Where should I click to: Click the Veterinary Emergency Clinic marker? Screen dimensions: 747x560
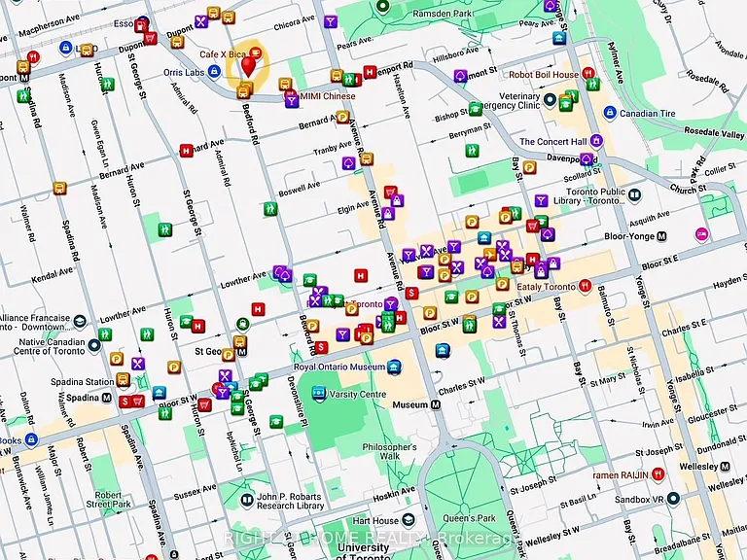tap(551, 99)
